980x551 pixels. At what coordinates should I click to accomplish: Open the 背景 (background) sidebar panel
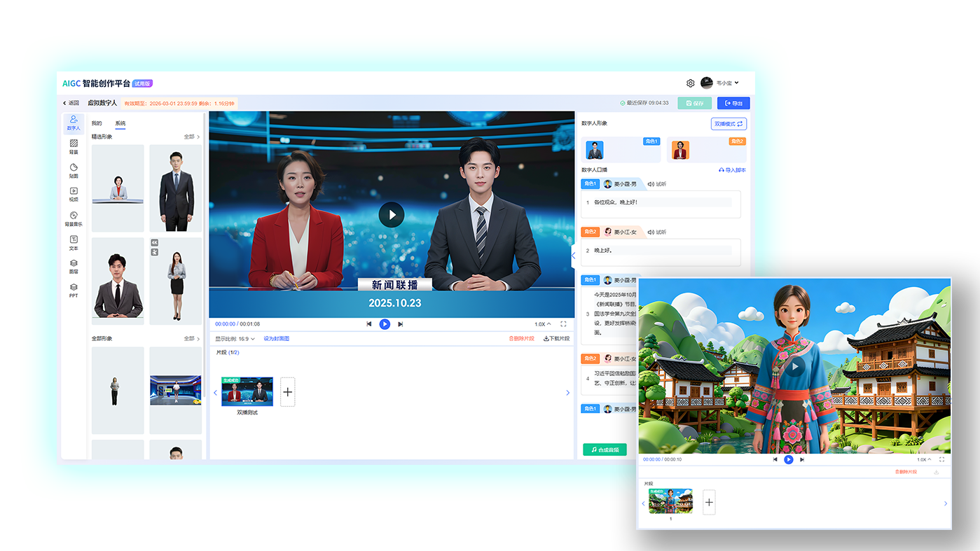tap(74, 146)
